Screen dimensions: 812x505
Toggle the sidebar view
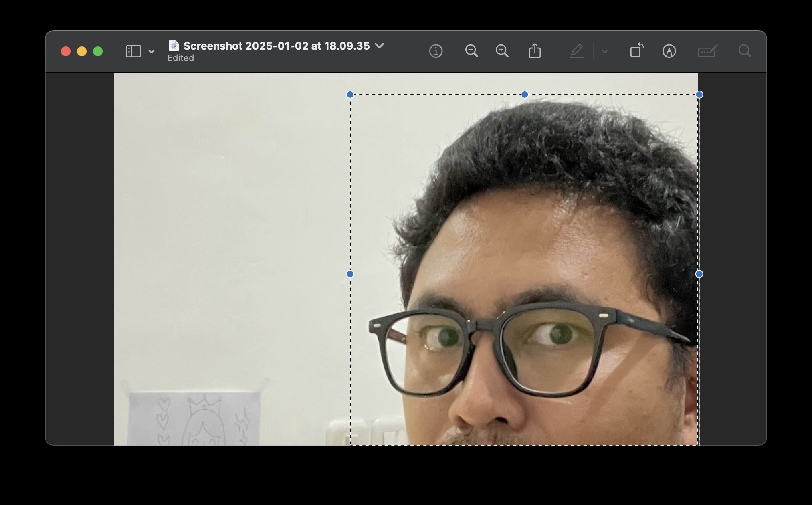point(133,51)
